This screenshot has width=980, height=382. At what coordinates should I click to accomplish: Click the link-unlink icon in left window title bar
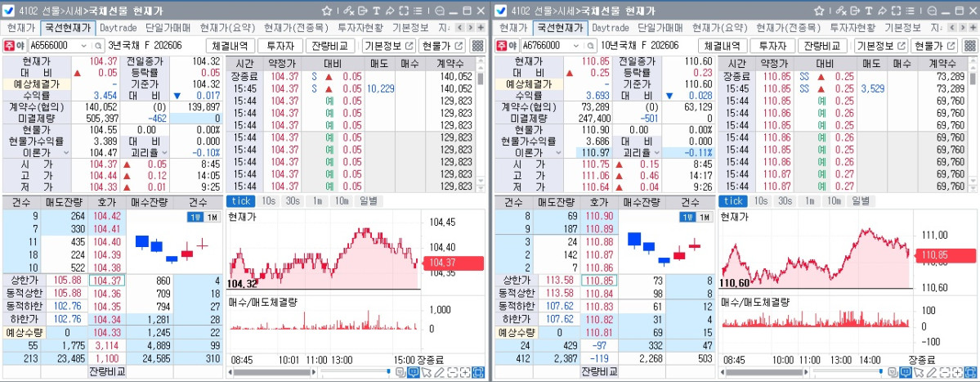(x=349, y=11)
